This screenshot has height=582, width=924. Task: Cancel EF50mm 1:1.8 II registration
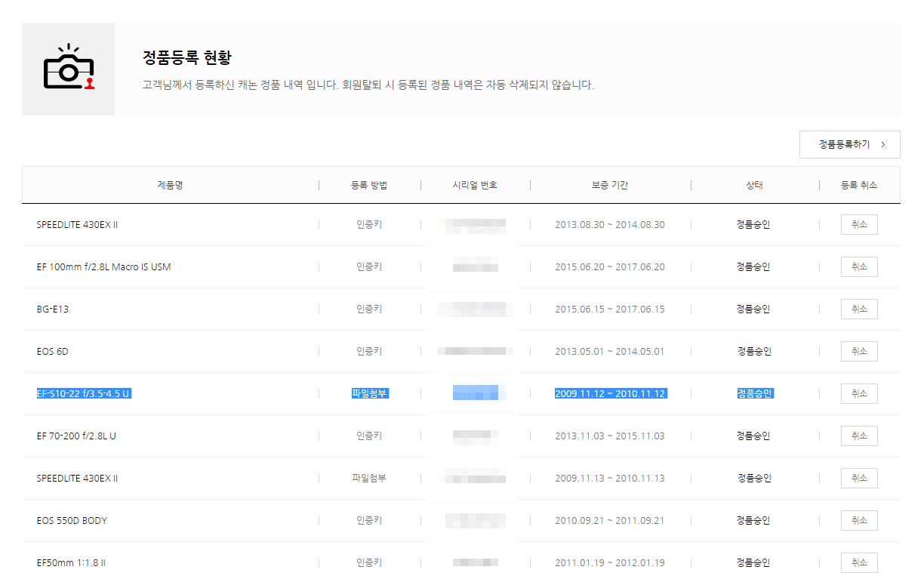[858, 562]
